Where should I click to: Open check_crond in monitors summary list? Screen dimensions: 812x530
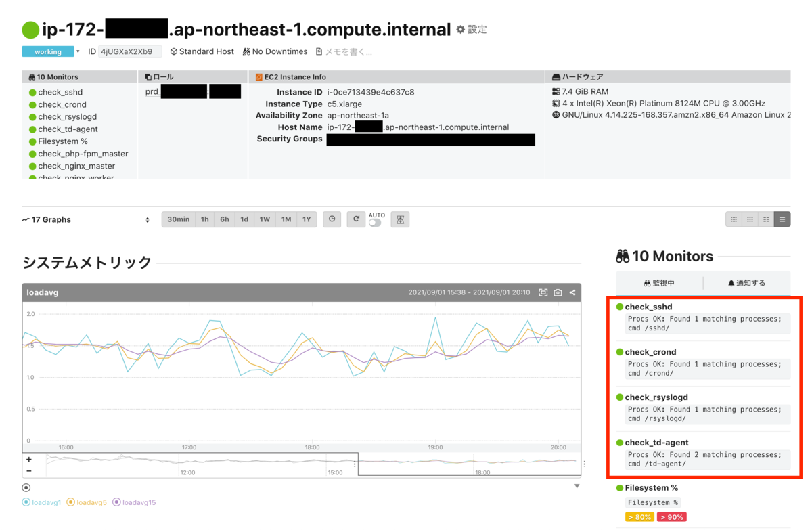(62, 104)
